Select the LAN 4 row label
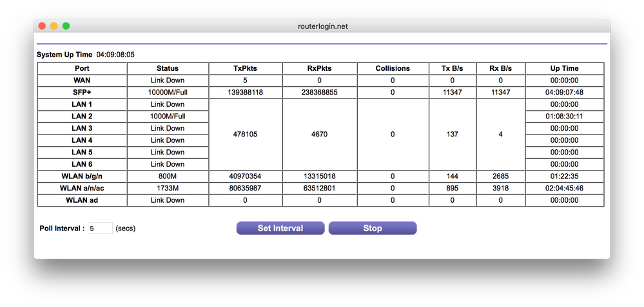Screen dimensions: 644x307 (82, 140)
